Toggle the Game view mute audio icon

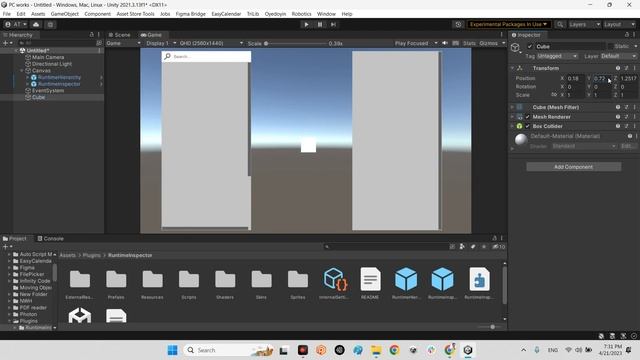coord(445,43)
